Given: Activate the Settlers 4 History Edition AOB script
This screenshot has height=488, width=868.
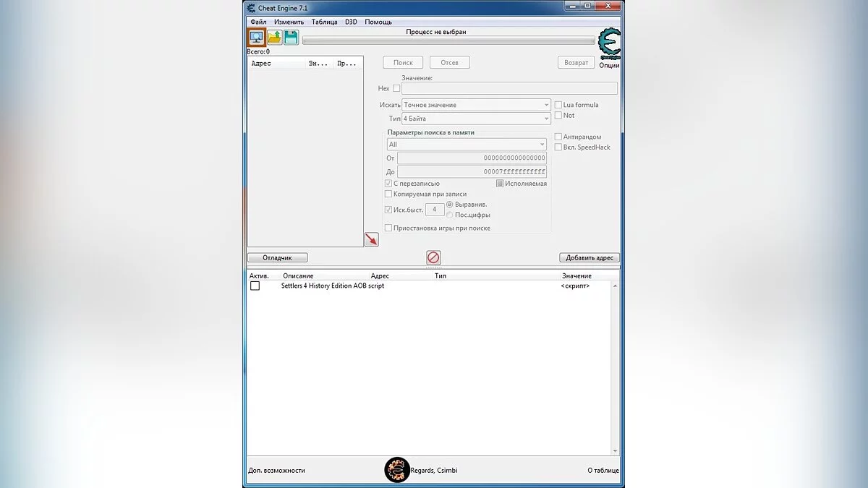Looking at the screenshot, I should click(255, 286).
